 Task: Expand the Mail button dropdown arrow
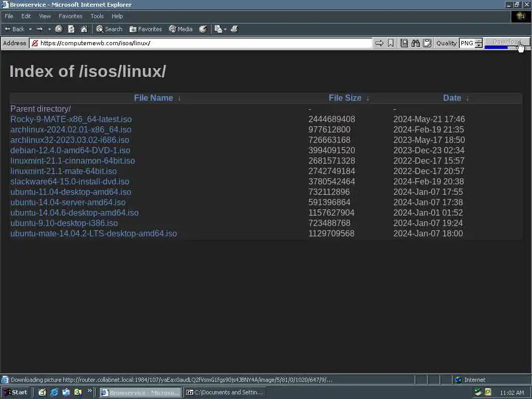pyautogui.click(x=225, y=30)
